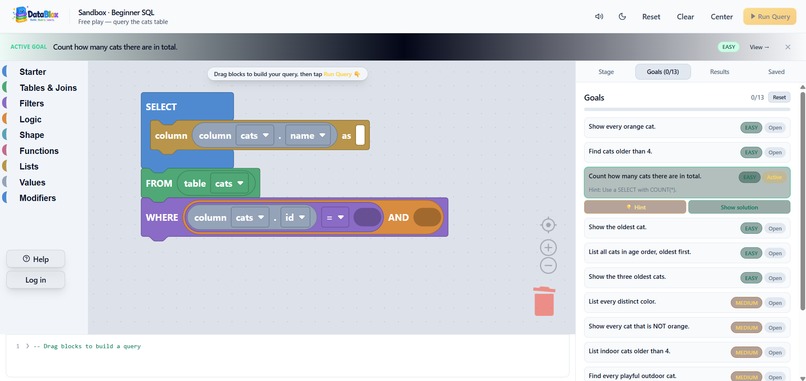Click the recenter crosshair icon
The width and height of the screenshot is (806, 381).
548,225
